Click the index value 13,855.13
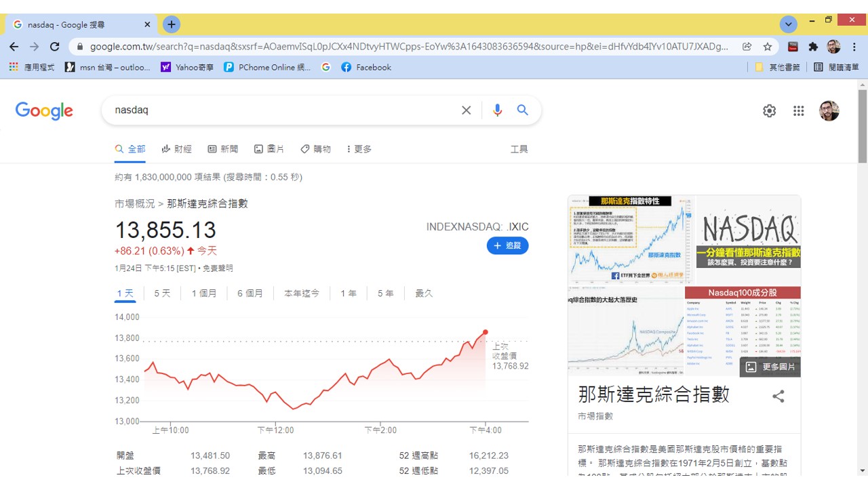Image resolution: width=868 pixels, height=488 pixels. [165, 230]
